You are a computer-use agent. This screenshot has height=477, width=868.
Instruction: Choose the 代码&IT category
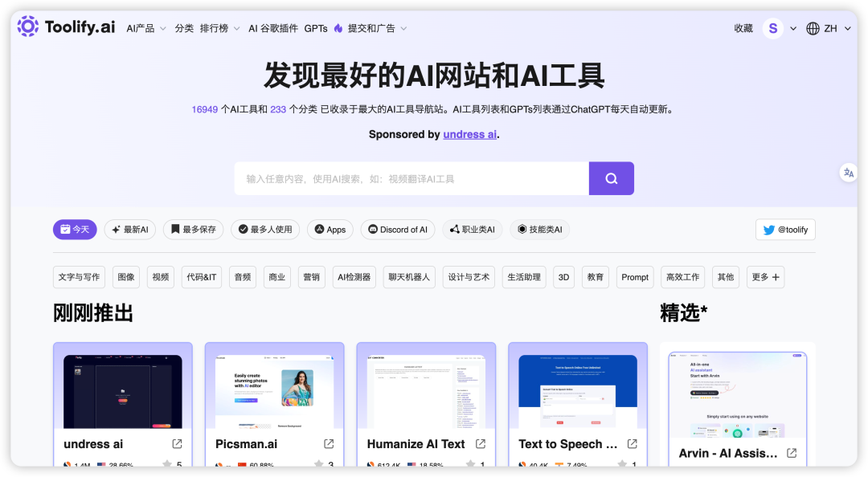tap(202, 277)
